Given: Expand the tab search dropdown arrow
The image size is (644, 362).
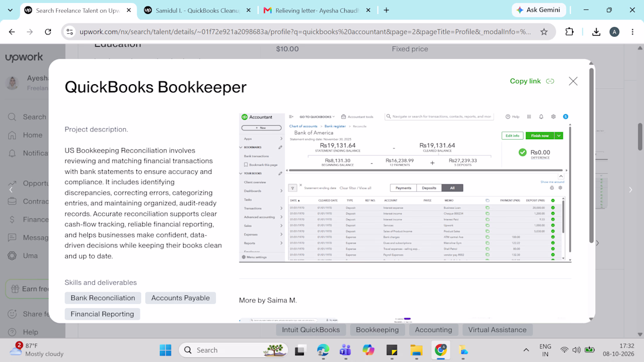Looking at the screenshot, I should [11, 11].
